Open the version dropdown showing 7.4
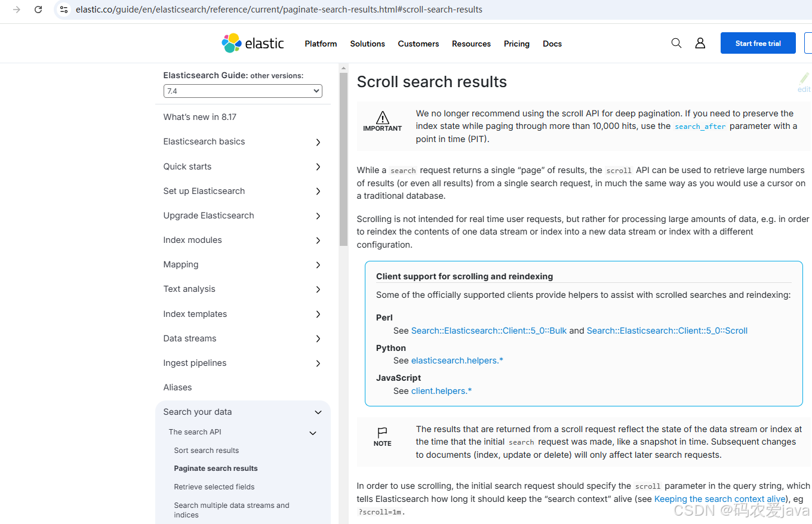This screenshot has width=812, height=524. [243, 91]
